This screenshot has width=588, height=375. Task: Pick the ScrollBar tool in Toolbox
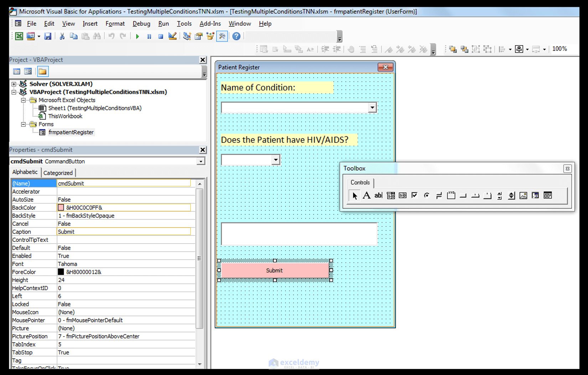499,196
